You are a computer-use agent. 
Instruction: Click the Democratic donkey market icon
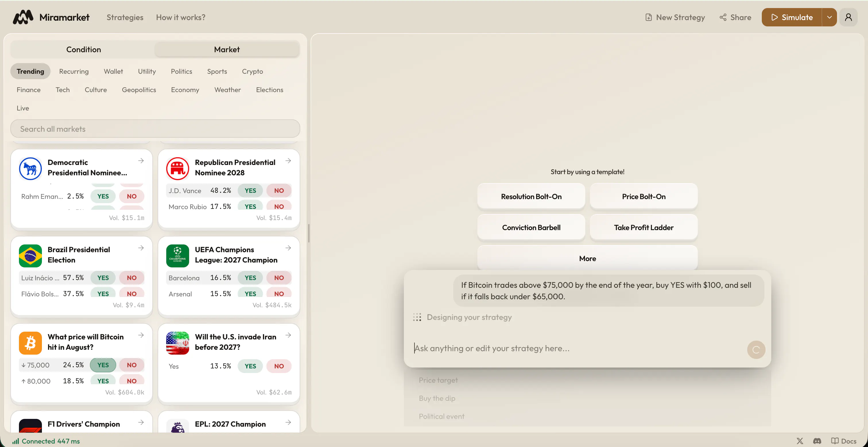point(30,169)
